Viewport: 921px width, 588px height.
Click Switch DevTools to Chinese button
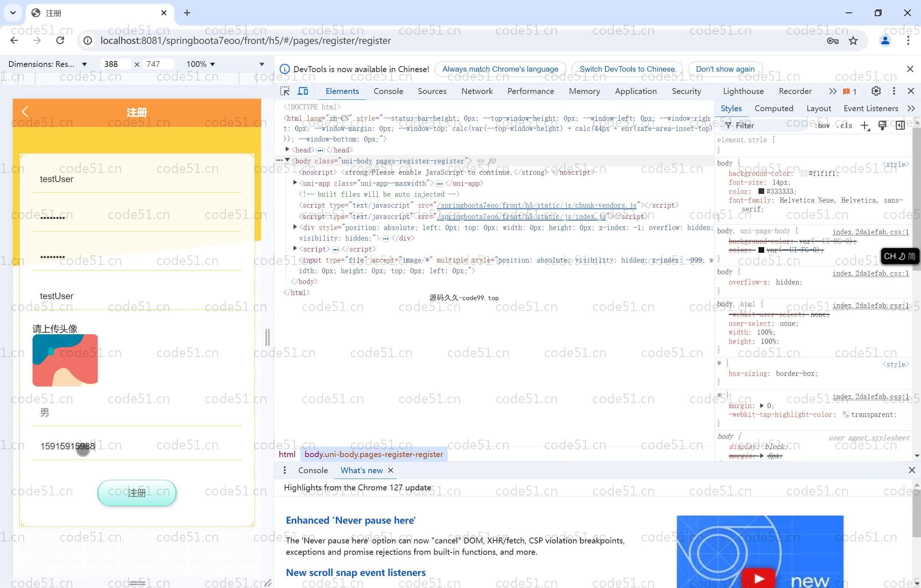click(627, 69)
